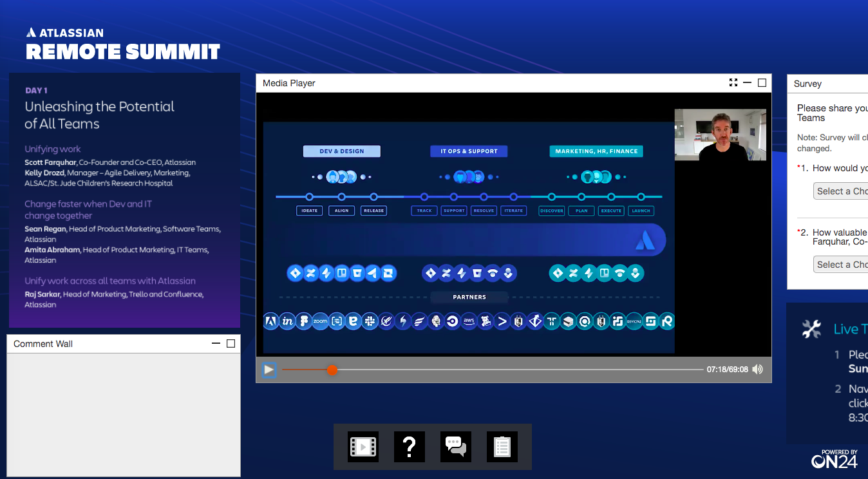Viewport: 868px width, 479px height.
Task: Click the large Atlassian logo on the slide's banner
Action: 645,240
